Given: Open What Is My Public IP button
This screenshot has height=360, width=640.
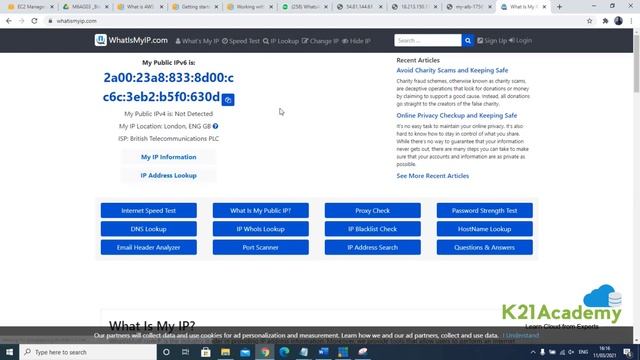Looking at the screenshot, I should [260, 211].
